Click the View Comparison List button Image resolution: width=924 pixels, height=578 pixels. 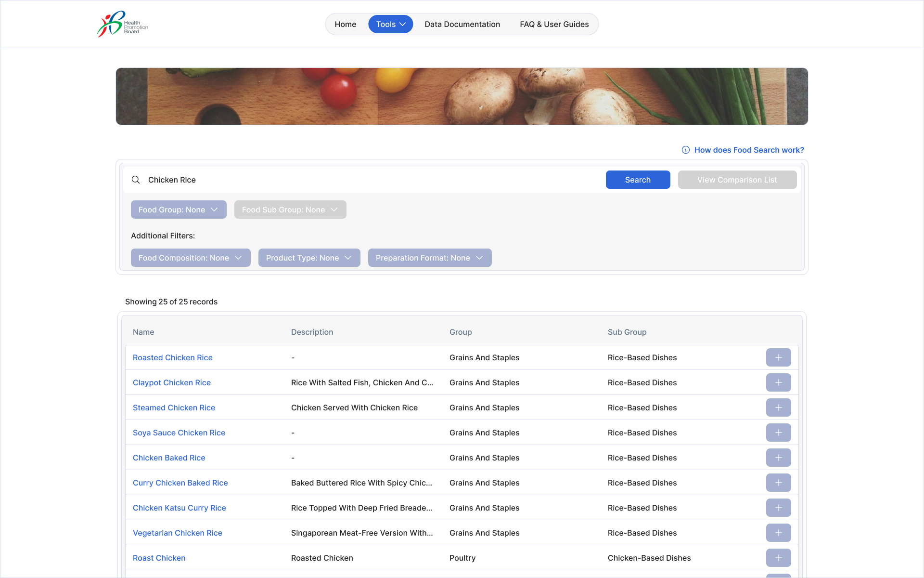[737, 180]
